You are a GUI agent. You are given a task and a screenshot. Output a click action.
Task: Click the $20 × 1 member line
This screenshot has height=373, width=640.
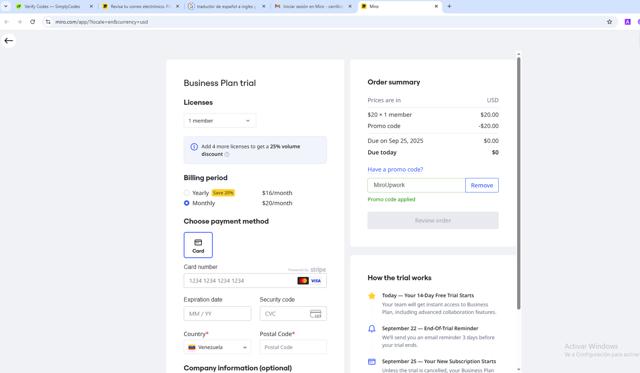[x=433, y=115]
